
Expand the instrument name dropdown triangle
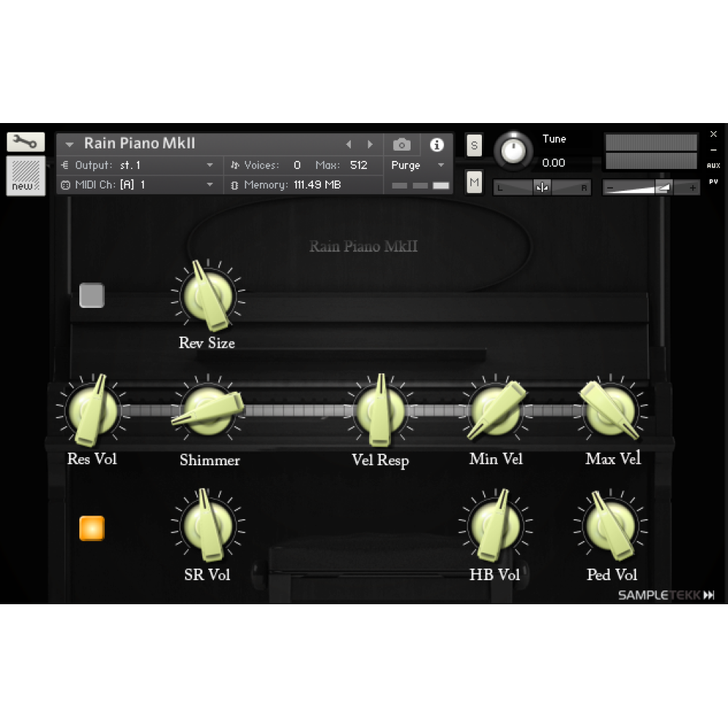tap(70, 144)
